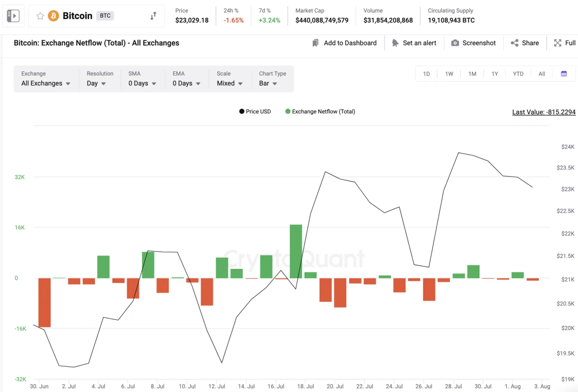Toggle Exchange Netflow (Total) legend series
The width and height of the screenshot is (578, 392).
(320, 111)
